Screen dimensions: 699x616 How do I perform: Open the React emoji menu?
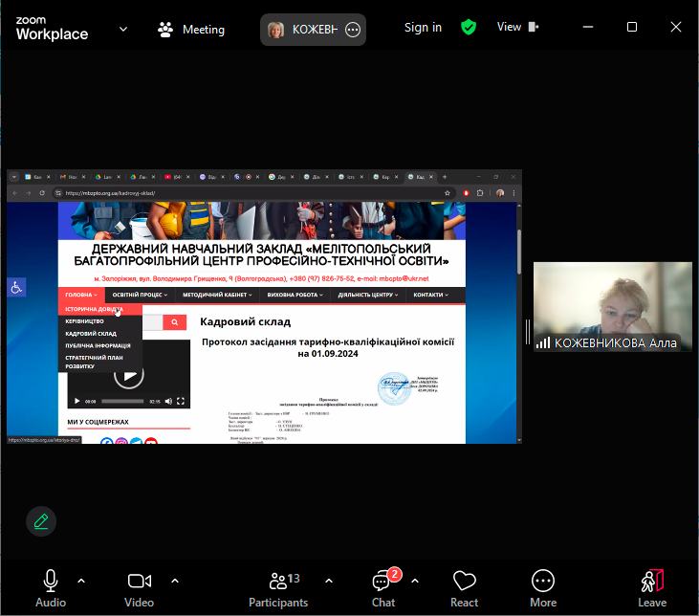coord(465,588)
